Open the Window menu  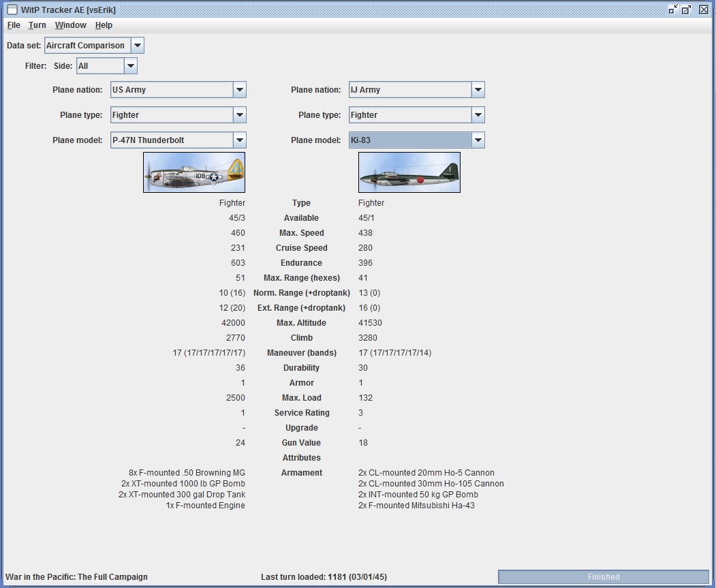(x=71, y=25)
